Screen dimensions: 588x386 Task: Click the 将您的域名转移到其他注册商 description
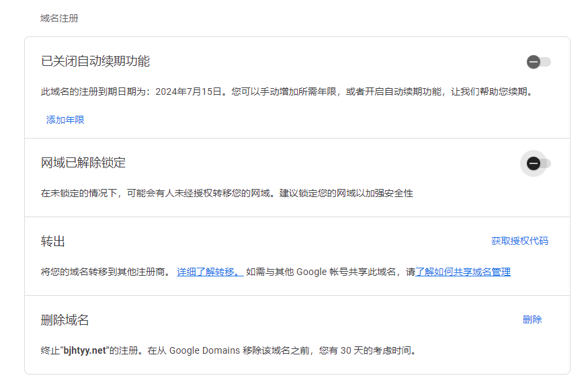(x=106, y=272)
